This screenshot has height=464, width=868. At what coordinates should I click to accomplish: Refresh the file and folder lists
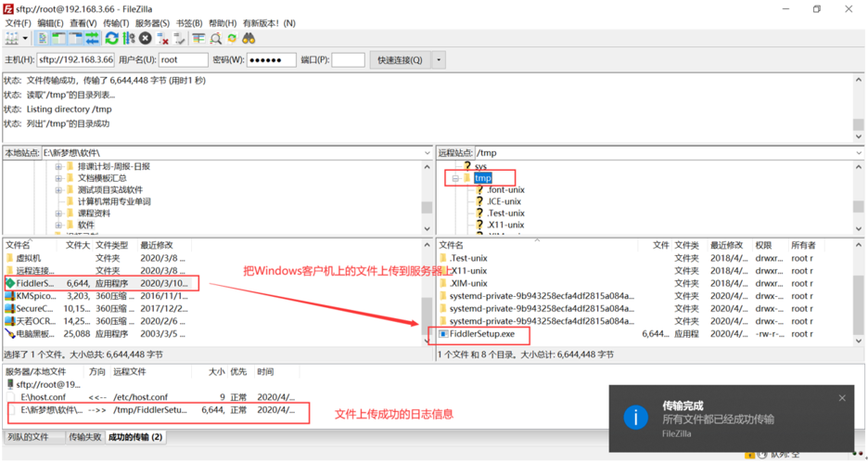point(112,38)
